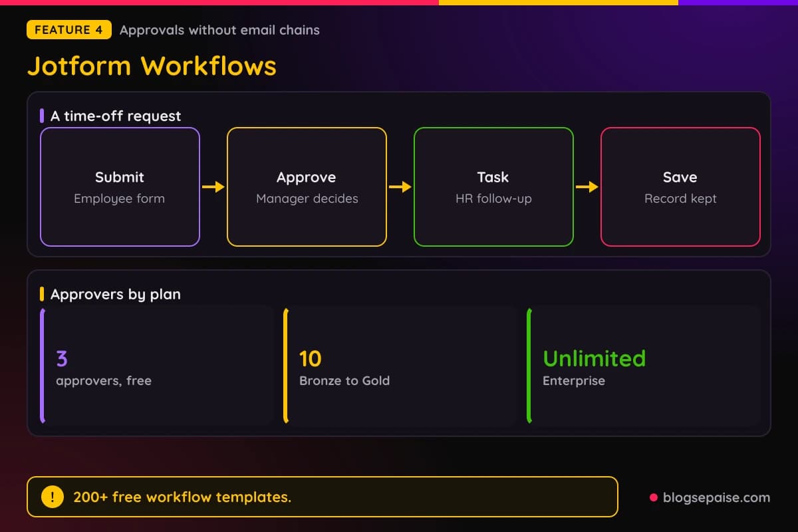This screenshot has height=532, width=798.
Task: Select the Save Record kept card
Action: (x=680, y=187)
